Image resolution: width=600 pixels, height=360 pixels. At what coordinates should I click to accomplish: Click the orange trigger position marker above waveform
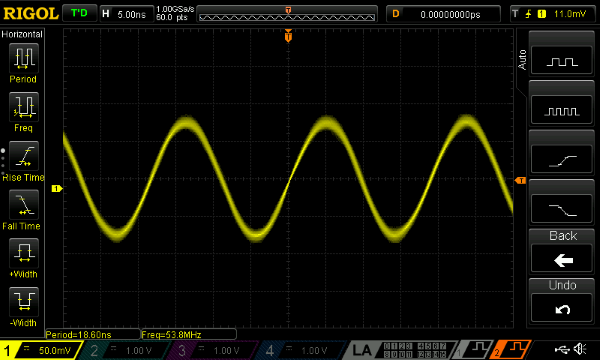(288, 36)
